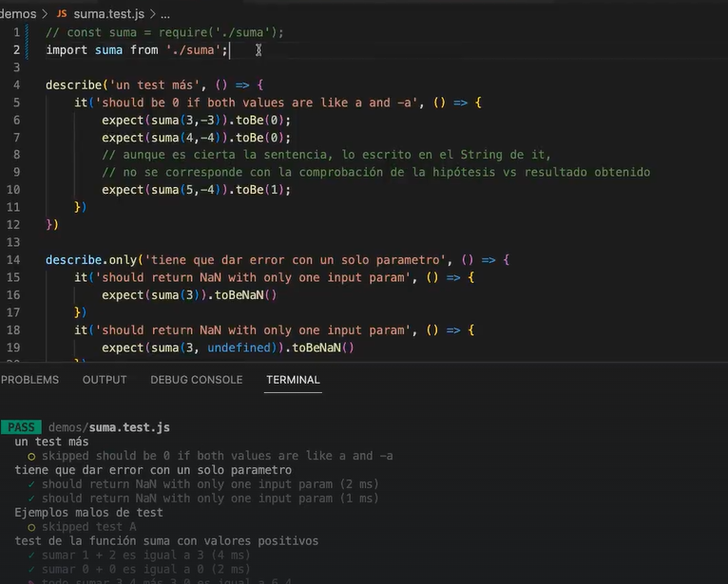
Task: Click the it('should return NaN') on line 18
Action: pyautogui.click(x=274, y=330)
